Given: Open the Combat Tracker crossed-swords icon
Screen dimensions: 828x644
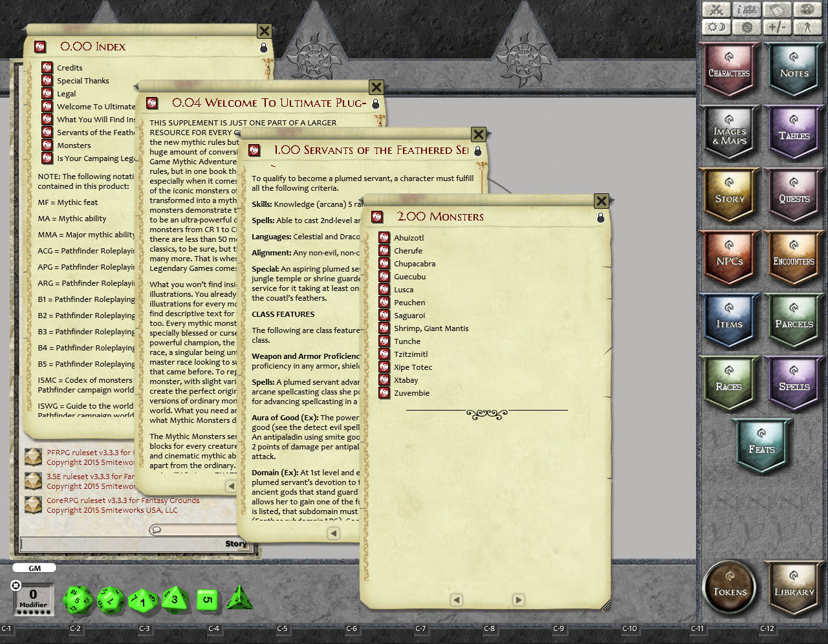Looking at the screenshot, I should click(716, 10).
